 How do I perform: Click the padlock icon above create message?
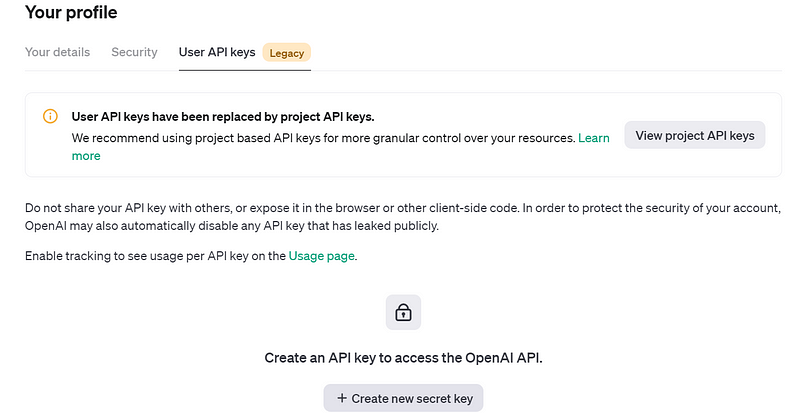click(403, 312)
